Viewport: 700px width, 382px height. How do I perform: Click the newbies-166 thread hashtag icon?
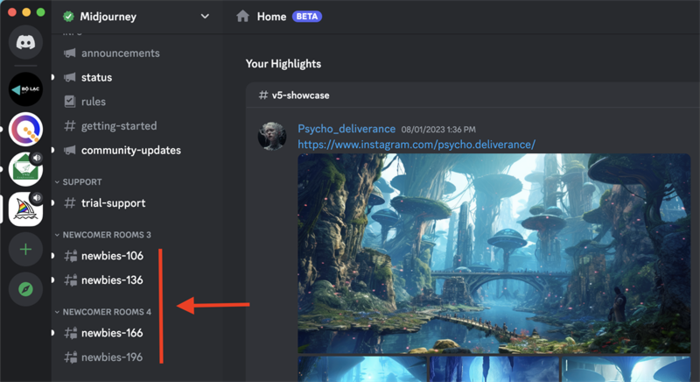point(70,333)
